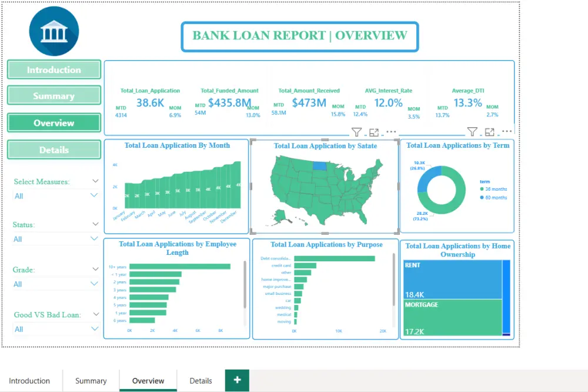Screen dimensions: 588x392
Task: Open more options for the map visual
Action: (x=390, y=131)
